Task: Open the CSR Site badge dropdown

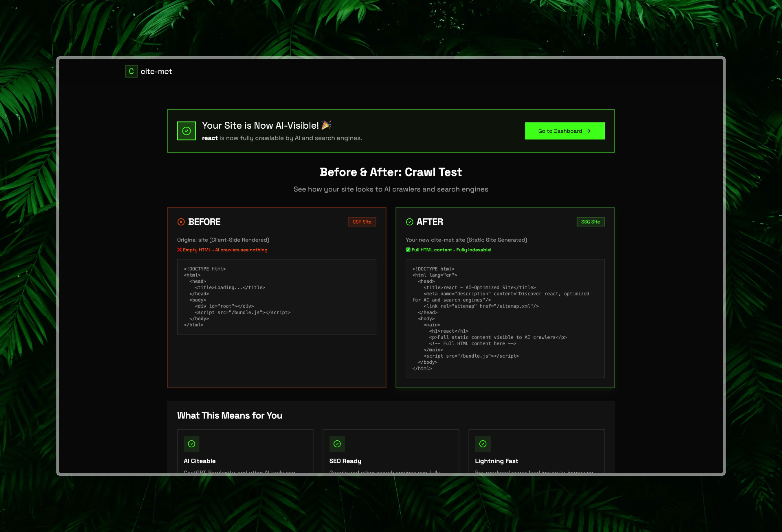Action: [x=362, y=222]
